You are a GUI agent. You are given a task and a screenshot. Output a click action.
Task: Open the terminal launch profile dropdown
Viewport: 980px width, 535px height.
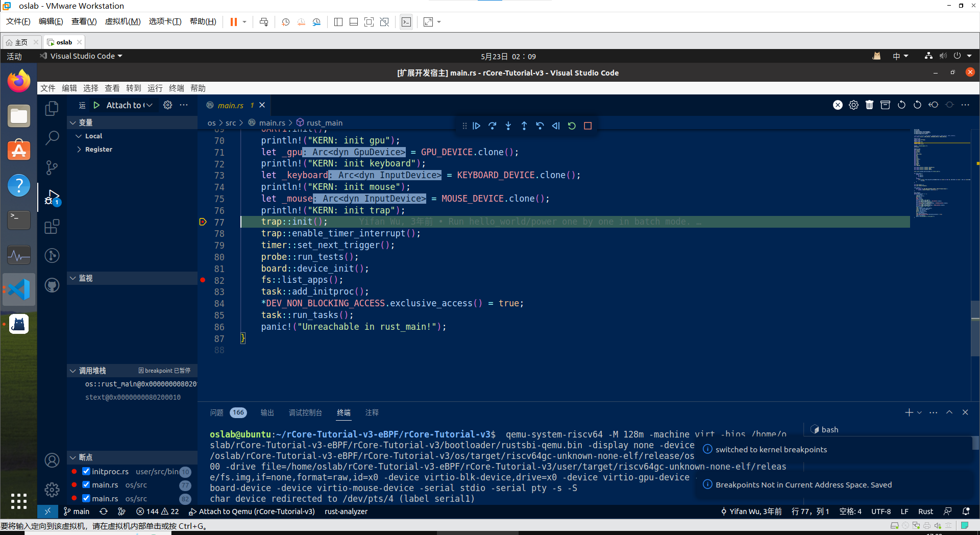[x=919, y=412]
